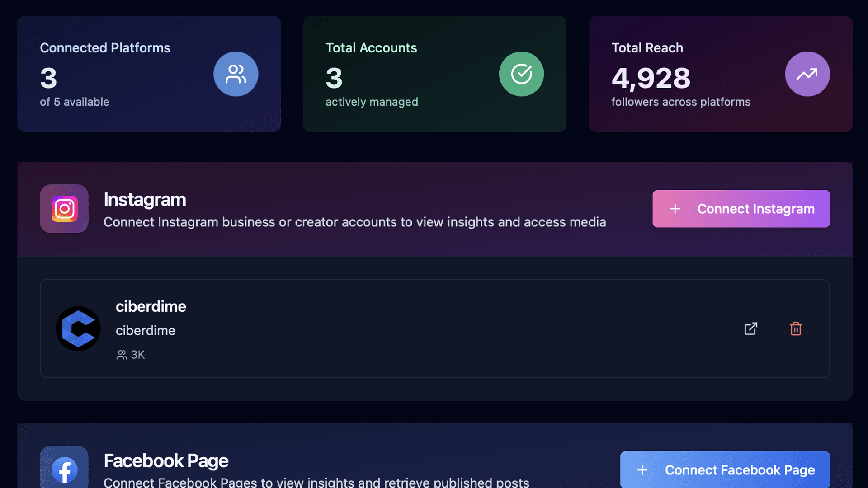
Task: Click the Total Accounts checkmark icon
Action: [x=521, y=74]
